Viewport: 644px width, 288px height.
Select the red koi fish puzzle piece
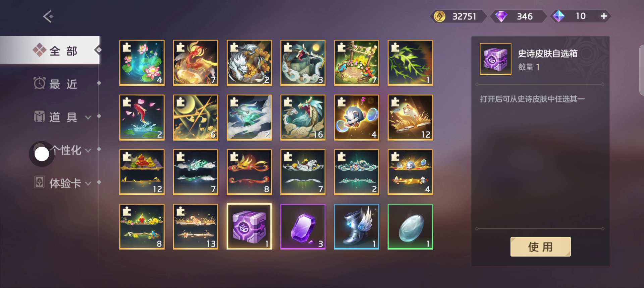[142, 117]
